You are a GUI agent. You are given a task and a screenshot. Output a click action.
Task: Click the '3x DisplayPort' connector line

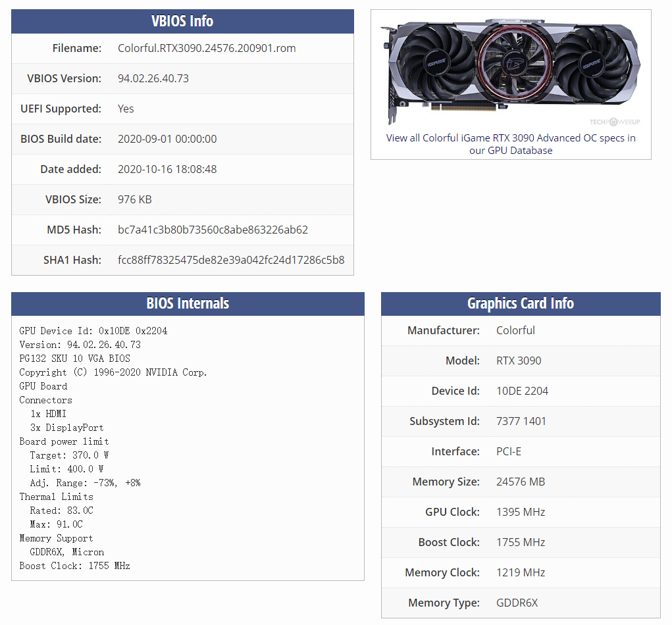67,428
